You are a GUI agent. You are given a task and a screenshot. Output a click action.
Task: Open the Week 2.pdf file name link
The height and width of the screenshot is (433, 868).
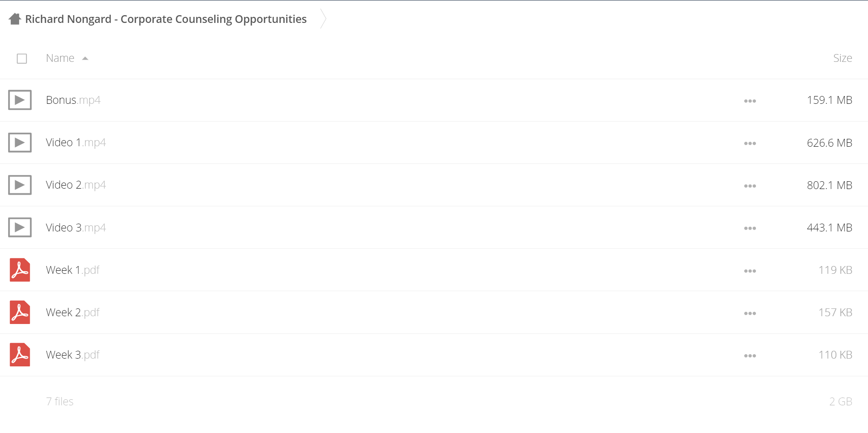73,312
